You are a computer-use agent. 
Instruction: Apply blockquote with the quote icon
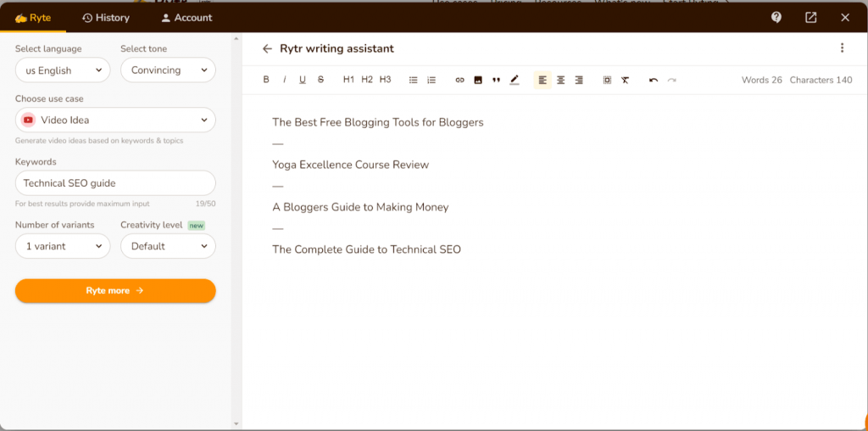pos(496,80)
